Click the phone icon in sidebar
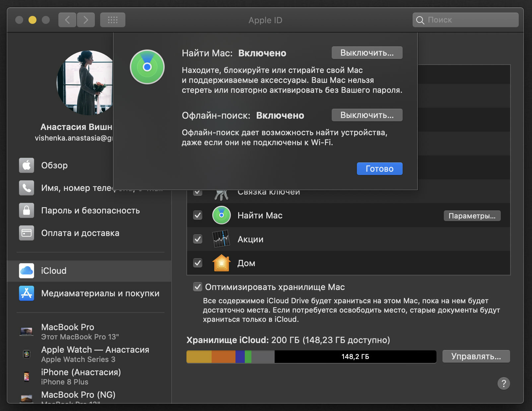This screenshot has height=411, width=532. [27, 188]
